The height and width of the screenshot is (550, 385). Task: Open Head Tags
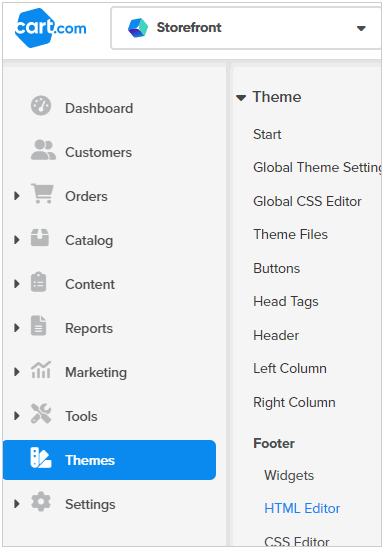(286, 302)
